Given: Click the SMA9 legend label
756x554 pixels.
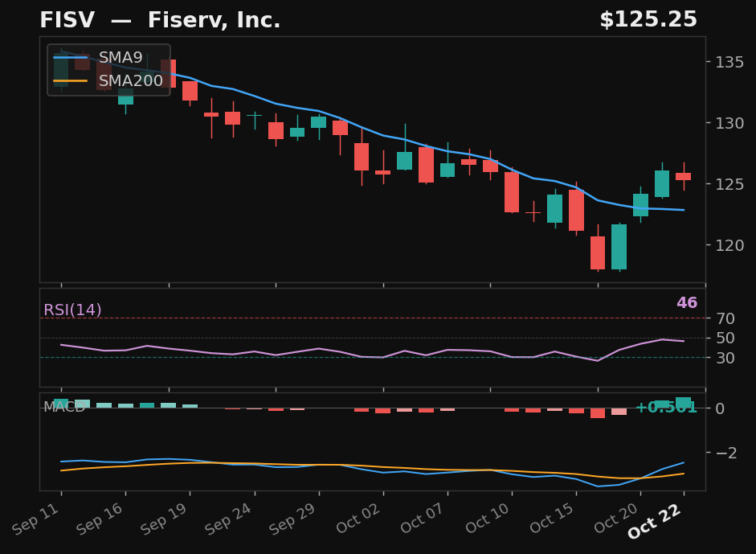Looking at the screenshot, I should coord(121,57).
